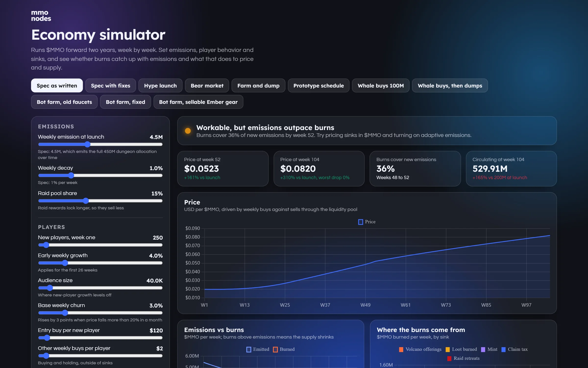Toggle Mint legend swatch
588x368 pixels.
pos(483,350)
